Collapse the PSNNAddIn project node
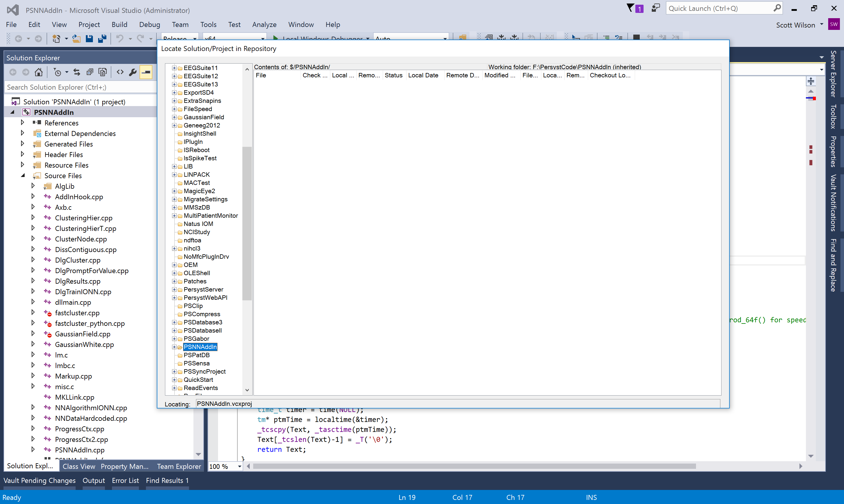844x504 pixels. (12, 112)
